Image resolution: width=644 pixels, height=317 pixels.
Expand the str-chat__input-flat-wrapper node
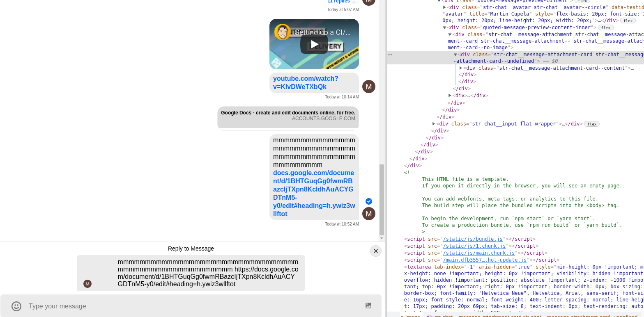tap(434, 124)
